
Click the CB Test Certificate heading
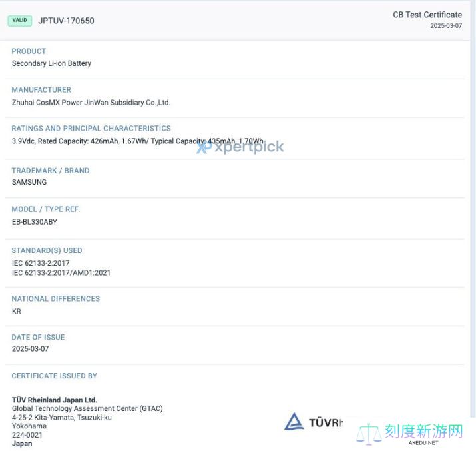click(427, 15)
